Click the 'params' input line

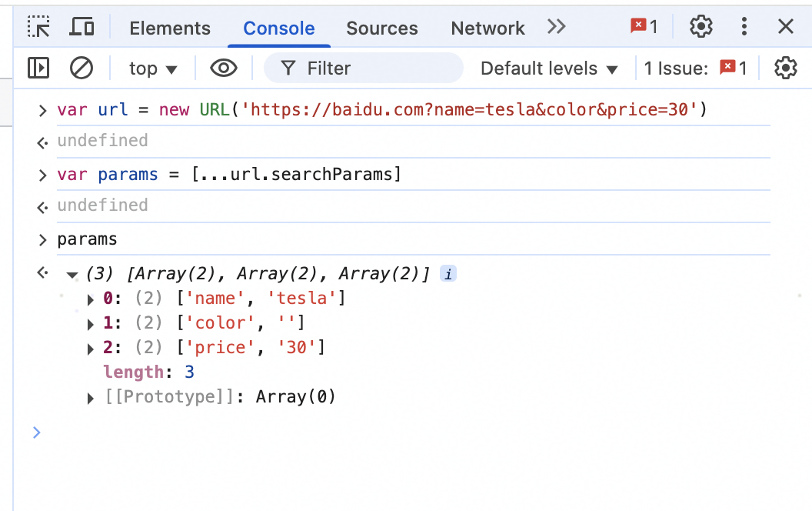(x=87, y=239)
